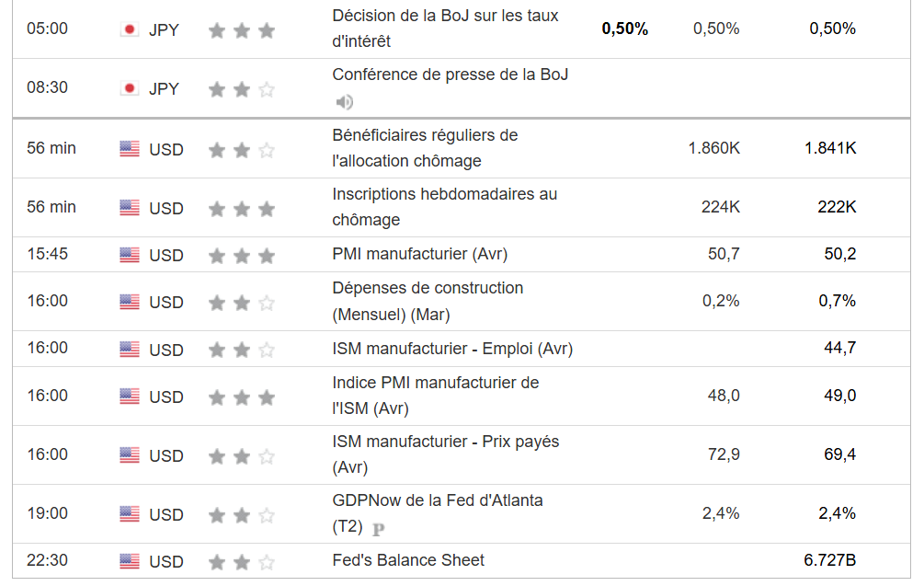Click importance stars for Fed's Balance Sheet
Viewport: 924px width, 586px height.
pos(242,562)
